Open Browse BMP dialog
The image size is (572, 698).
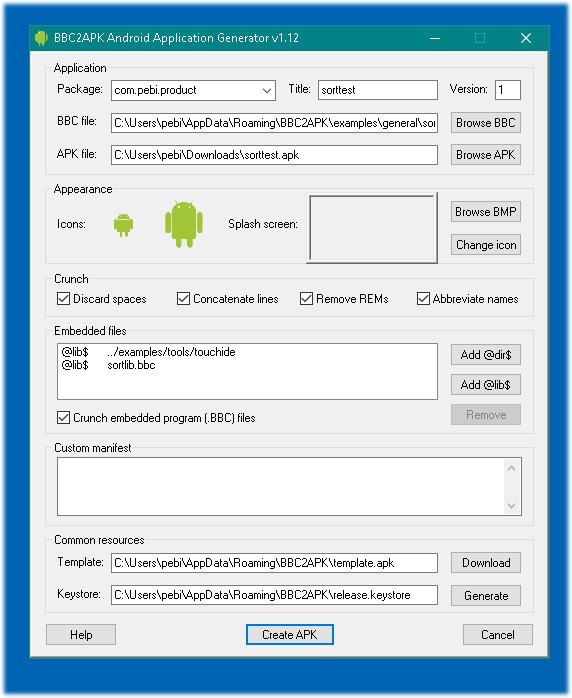point(486,212)
